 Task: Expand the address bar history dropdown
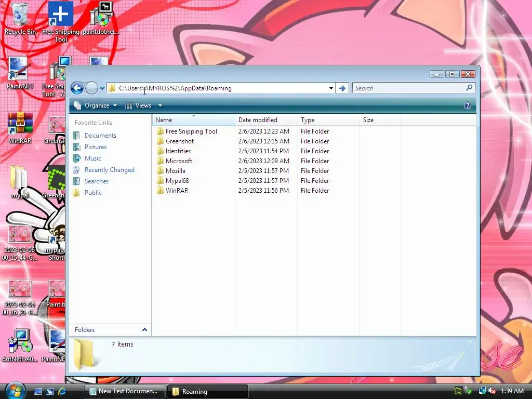pos(331,88)
